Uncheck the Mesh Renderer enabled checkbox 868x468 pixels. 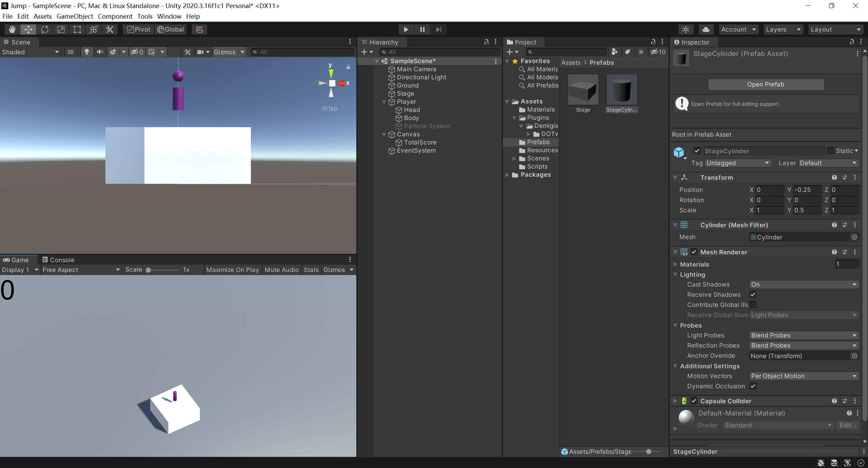pyautogui.click(x=694, y=252)
